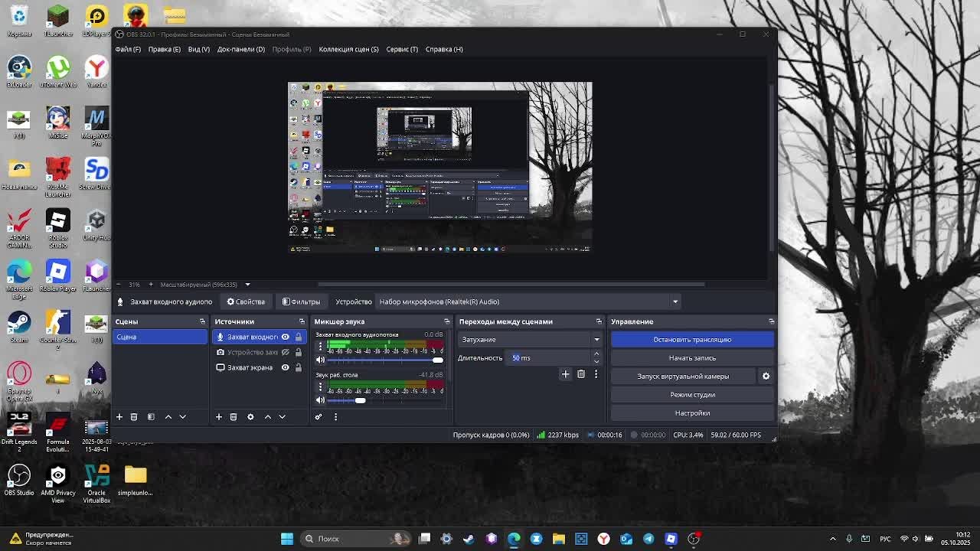Move selected source down with arrow icon

pyautogui.click(x=283, y=417)
